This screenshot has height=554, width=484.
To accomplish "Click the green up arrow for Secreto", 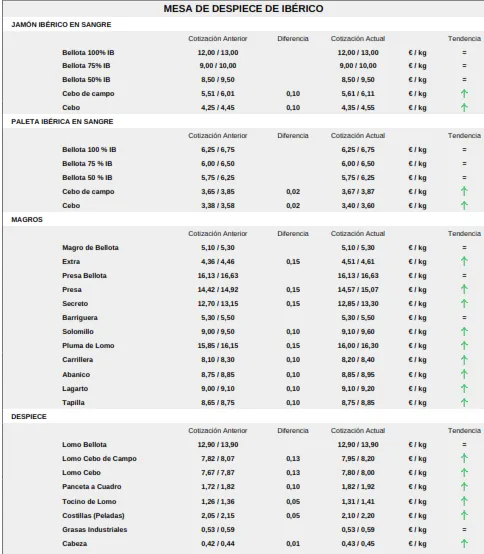I will [x=464, y=303].
